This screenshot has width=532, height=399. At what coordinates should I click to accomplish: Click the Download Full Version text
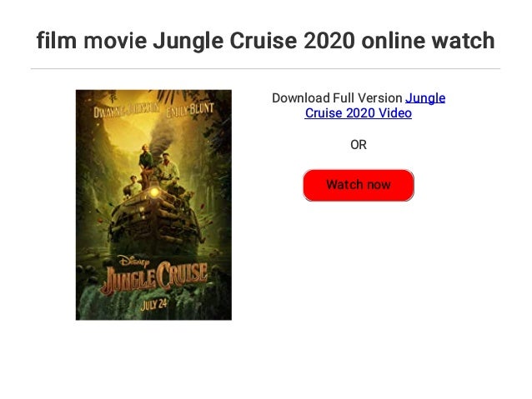tap(337, 98)
